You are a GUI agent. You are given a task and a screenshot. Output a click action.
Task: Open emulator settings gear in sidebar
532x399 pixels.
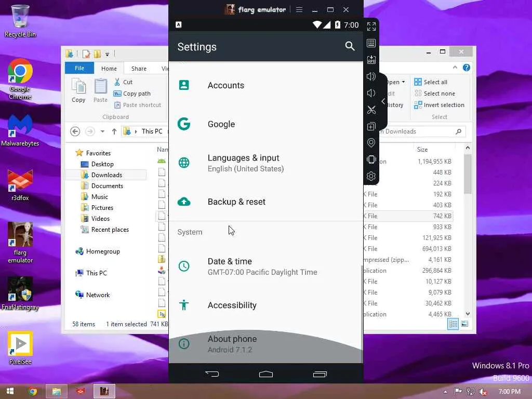(x=371, y=176)
